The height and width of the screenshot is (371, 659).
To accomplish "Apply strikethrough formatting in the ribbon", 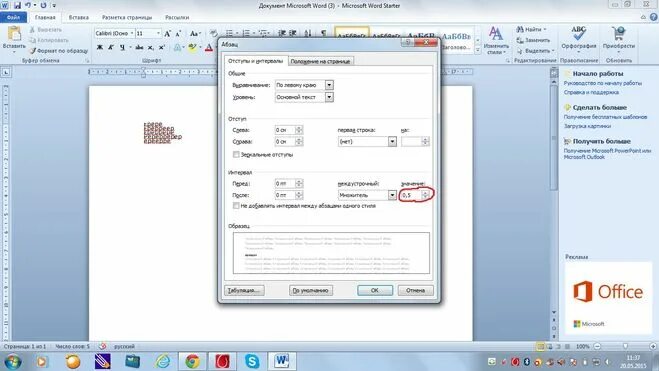I will 139,47.
